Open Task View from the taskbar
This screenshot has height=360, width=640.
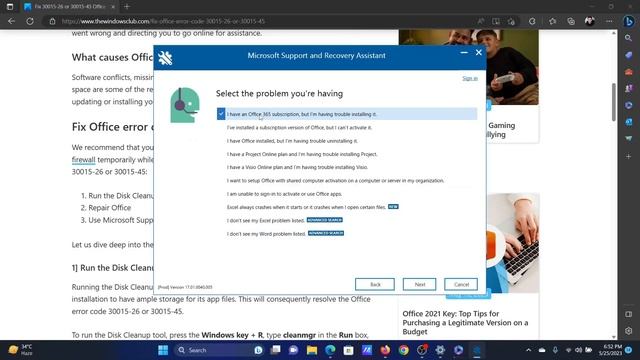276,350
